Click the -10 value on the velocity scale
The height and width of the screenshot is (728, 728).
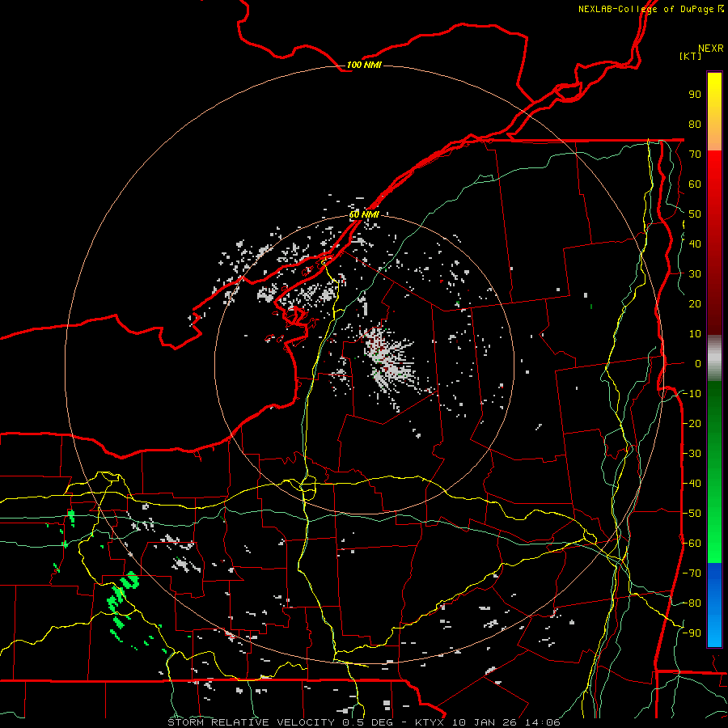point(692,394)
